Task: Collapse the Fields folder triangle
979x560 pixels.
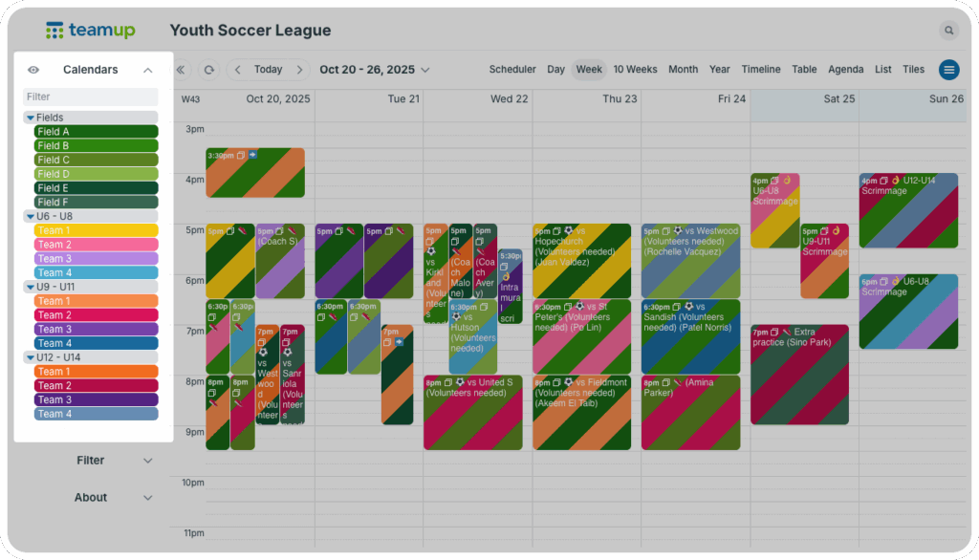Action: (31, 118)
